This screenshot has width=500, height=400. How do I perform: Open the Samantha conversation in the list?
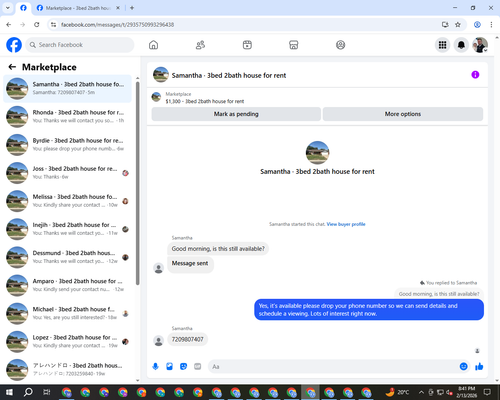pyautogui.click(x=67, y=88)
